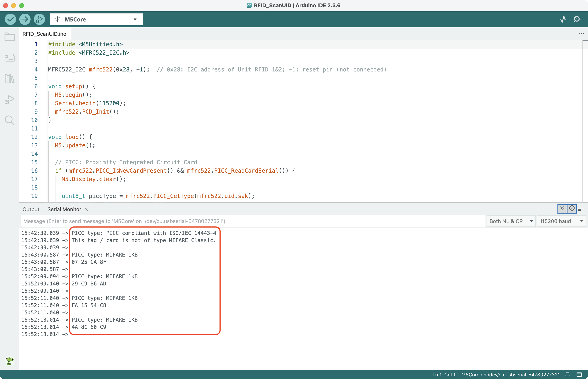Image resolution: width=588 pixels, height=379 pixels.
Task: Open the Serial Plotter
Action: [x=563, y=19]
